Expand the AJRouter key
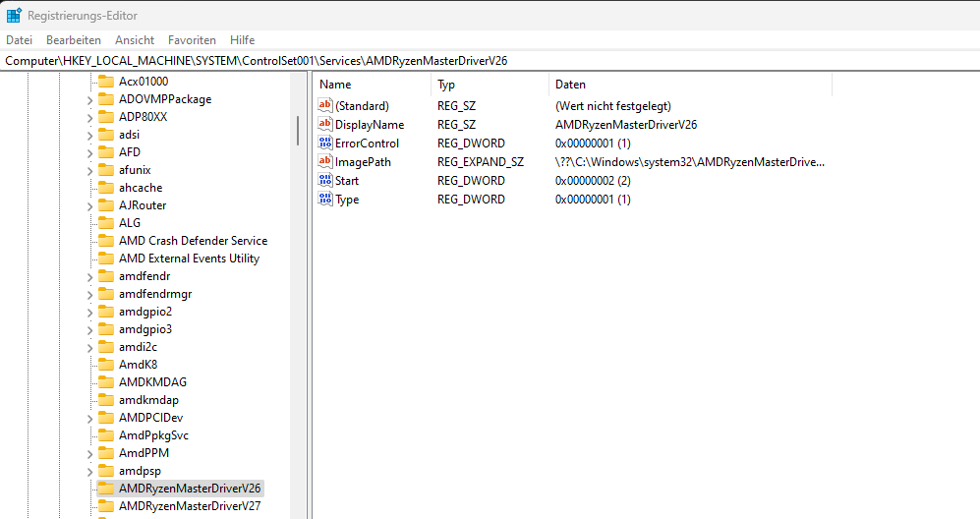This screenshot has height=519, width=980. pos(89,205)
